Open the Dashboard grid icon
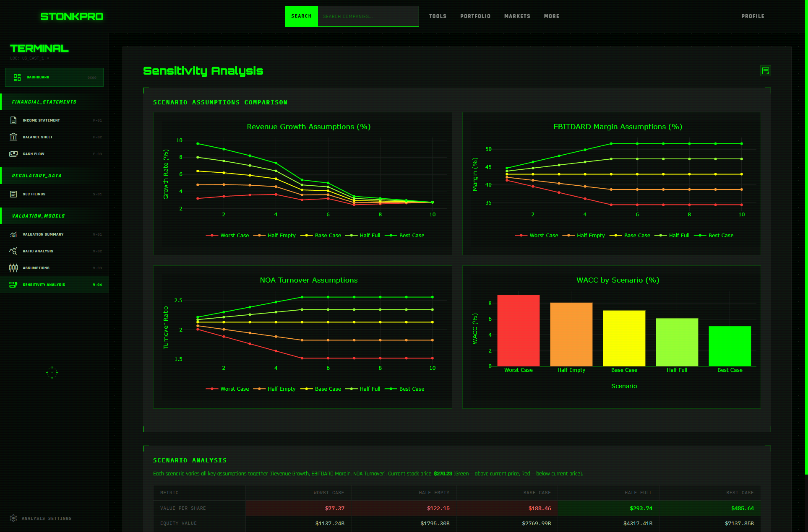Image resolution: width=808 pixels, height=532 pixels. coord(17,77)
